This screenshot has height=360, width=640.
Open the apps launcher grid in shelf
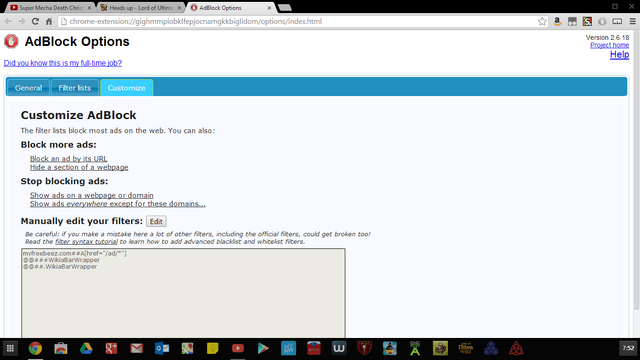coord(10,349)
